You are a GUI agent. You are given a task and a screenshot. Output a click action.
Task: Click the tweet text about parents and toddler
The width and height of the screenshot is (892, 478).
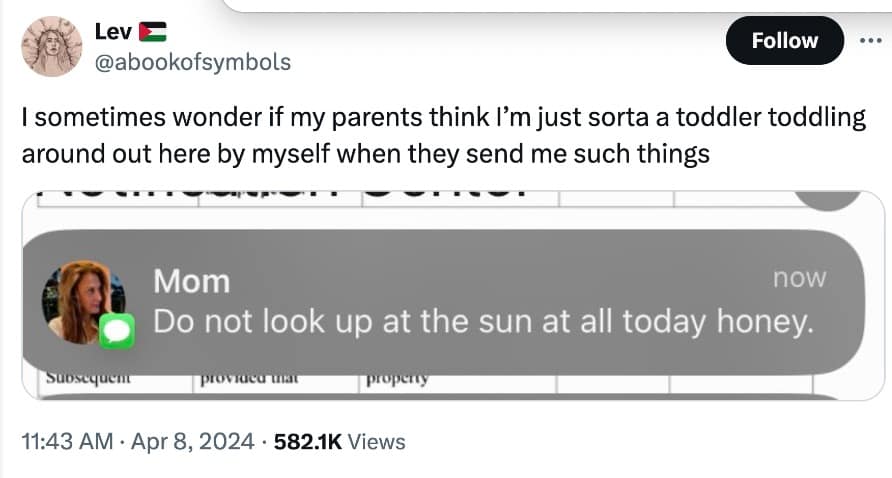coord(443,136)
